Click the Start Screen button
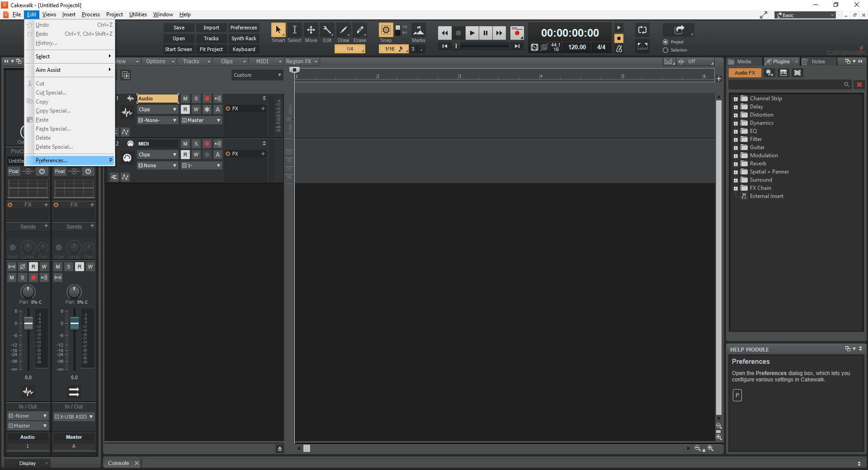Image resolution: width=868 pixels, height=470 pixels. (x=179, y=49)
